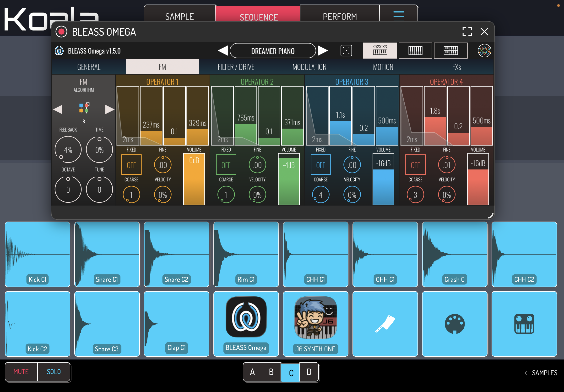Randomize the preset with the dice icon
Viewport: 564px width, 392px height.
[346, 51]
